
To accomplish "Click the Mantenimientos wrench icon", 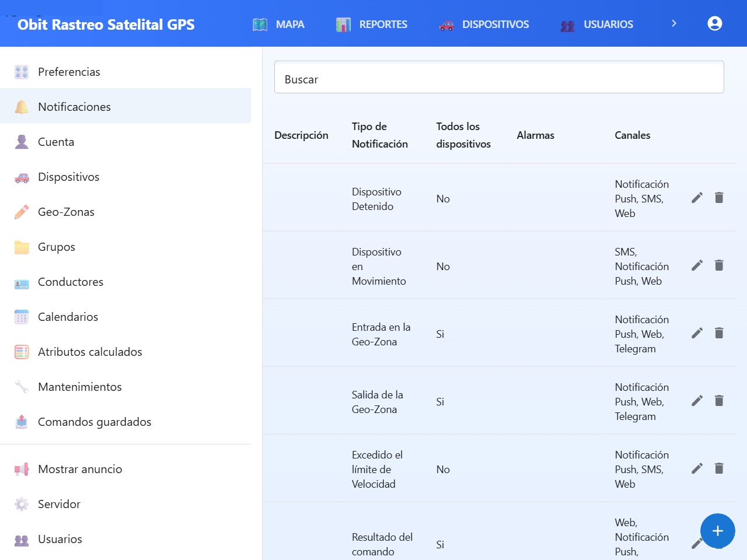I will pyautogui.click(x=22, y=387).
